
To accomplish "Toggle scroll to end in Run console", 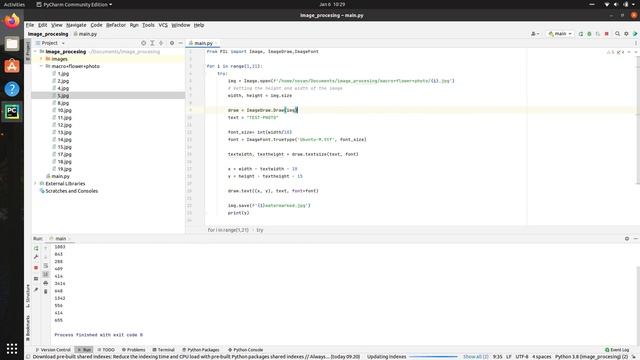I will click(x=46, y=274).
